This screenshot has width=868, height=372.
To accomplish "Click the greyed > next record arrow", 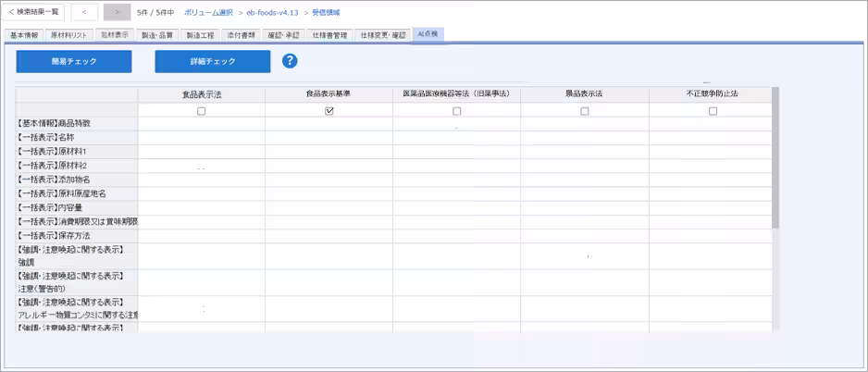I will coord(117,12).
